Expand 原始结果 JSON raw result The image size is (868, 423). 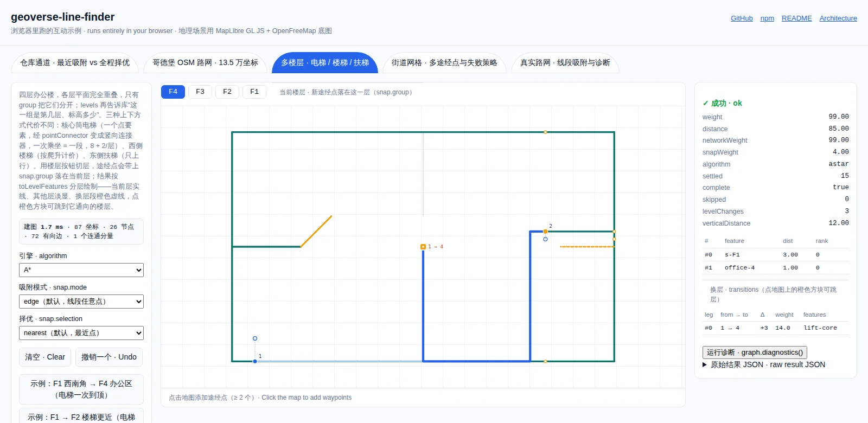click(764, 365)
